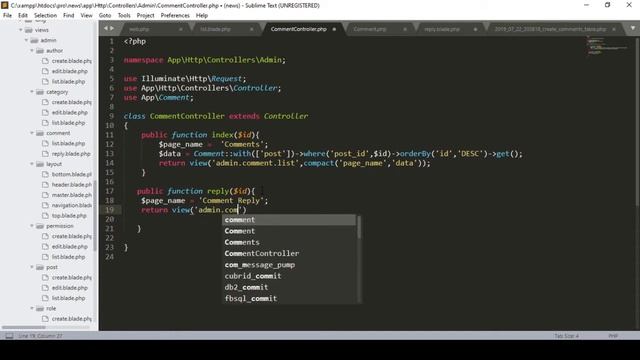Screen dimensions: 640x360
Task: Choose 'db2_commit' autocomplete suggestion
Action: click(x=289, y=287)
